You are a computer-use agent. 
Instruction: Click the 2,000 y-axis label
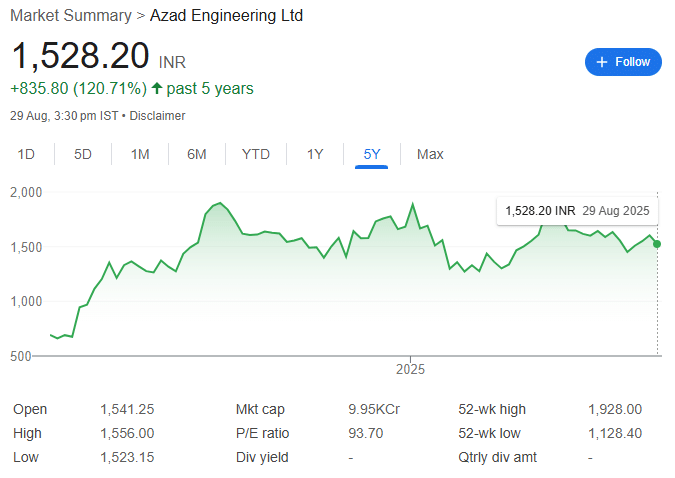pos(26,192)
